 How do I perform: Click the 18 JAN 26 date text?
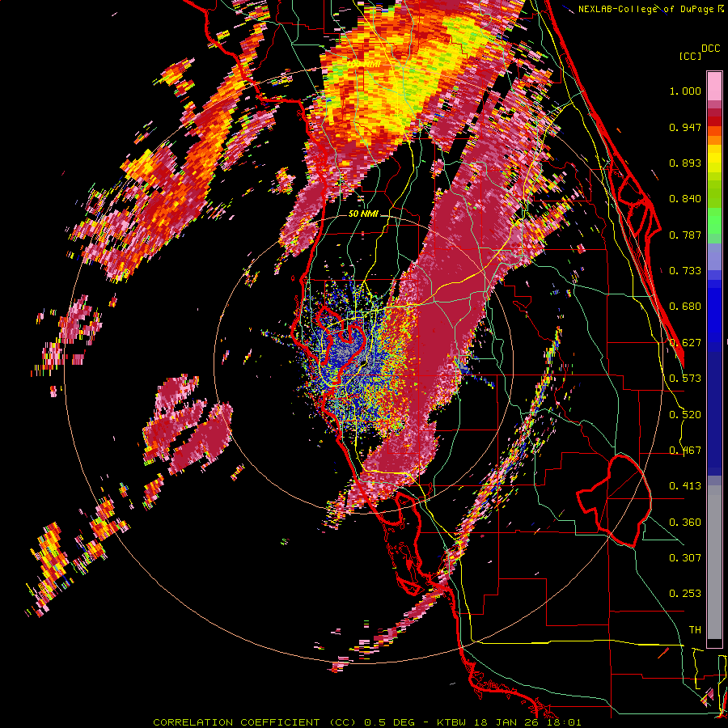pyautogui.click(x=505, y=722)
